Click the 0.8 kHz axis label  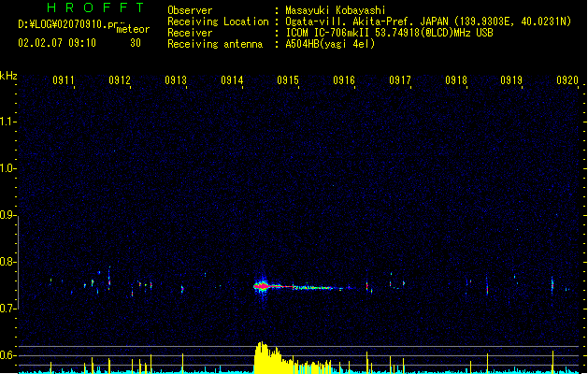click(7, 262)
